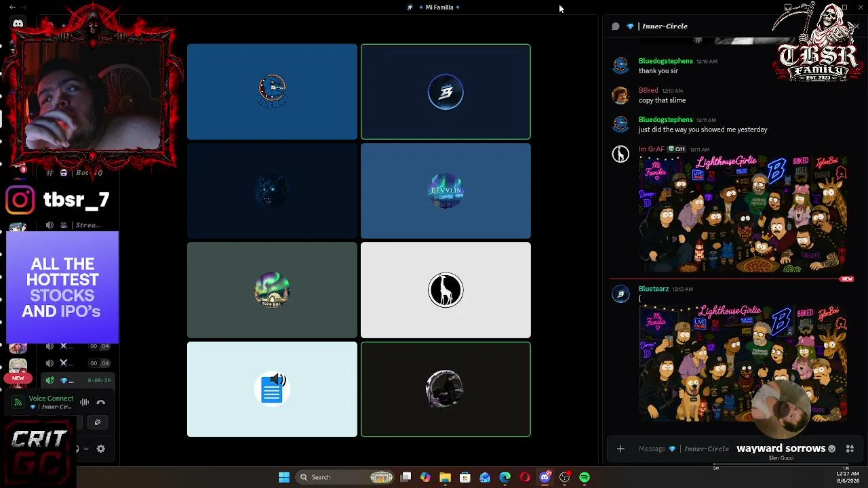Viewport: 868px width, 488px height.
Task: Expand the audio device options chevron
Action: pyautogui.click(x=86, y=449)
